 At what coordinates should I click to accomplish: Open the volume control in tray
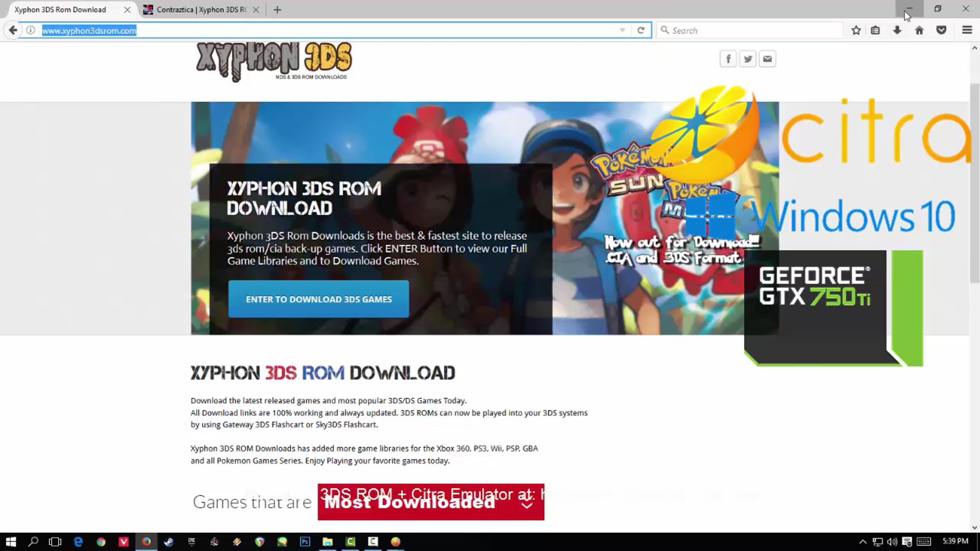point(892,542)
